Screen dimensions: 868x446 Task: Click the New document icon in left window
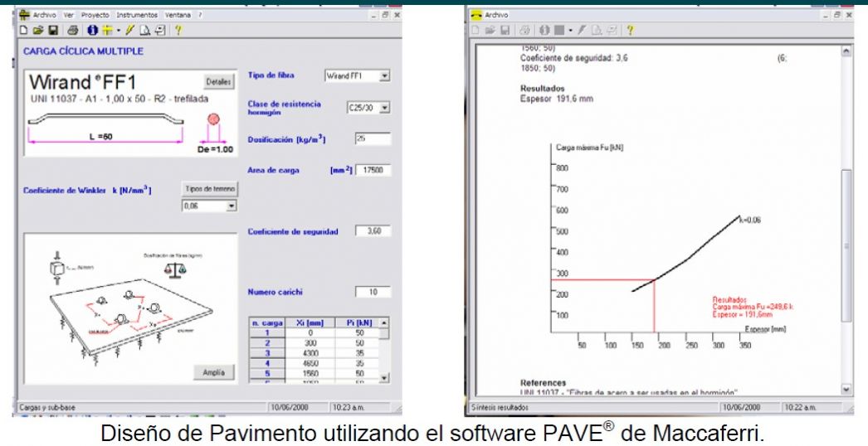[23, 31]
